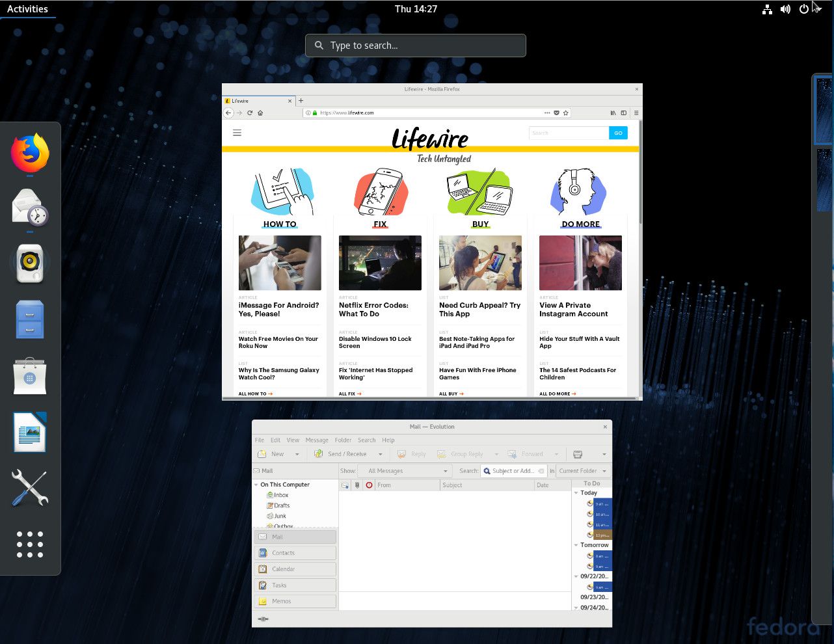Save page to Pocket icon in Firefox

pyautogui.click(x=556, y=113)
